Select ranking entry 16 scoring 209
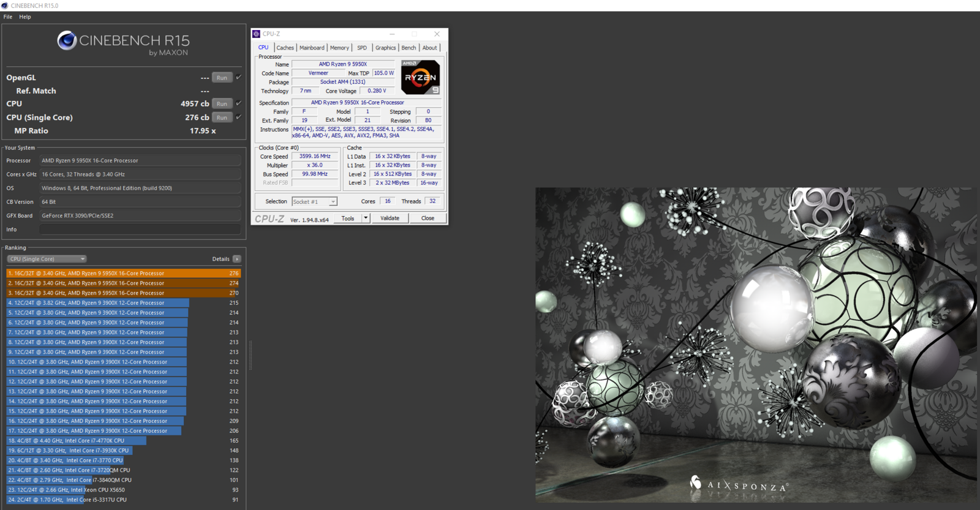Image resolution: width=980 pixels, height=510 pixels. click(124, 421)
